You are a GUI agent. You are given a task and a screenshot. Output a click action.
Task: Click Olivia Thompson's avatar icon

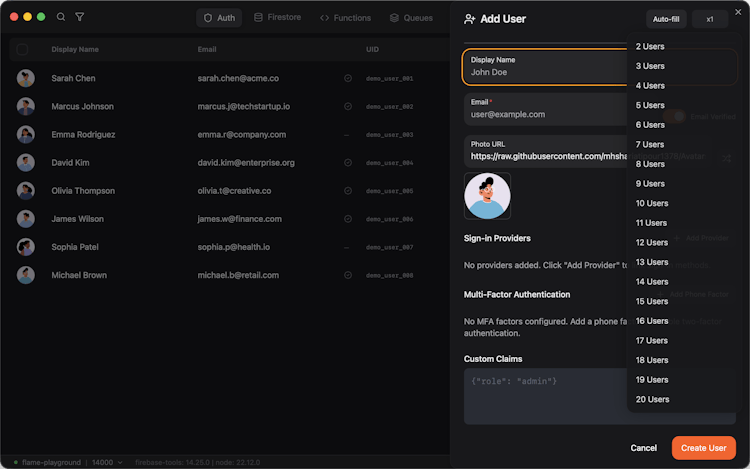pos(25,191)
